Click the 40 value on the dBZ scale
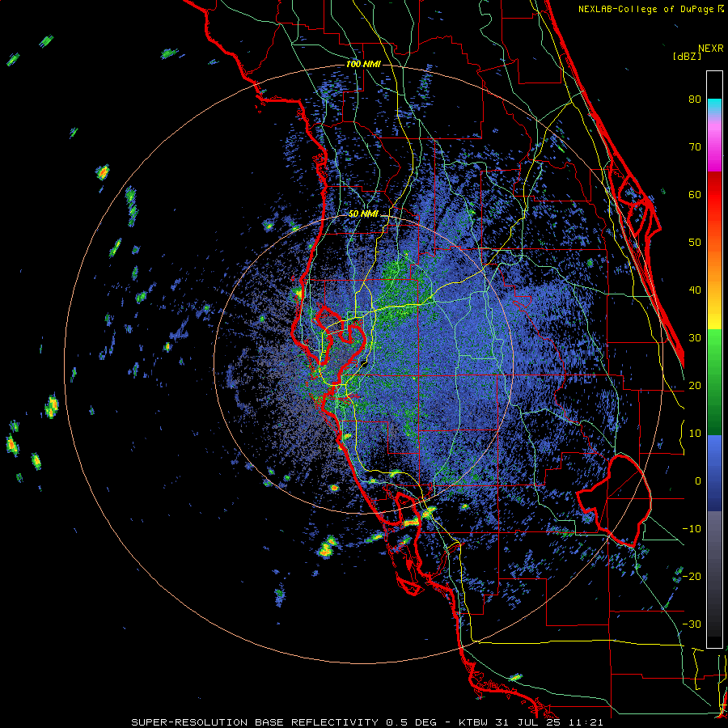The height and width of the screenshot is (728, 728). tap(695, 290)
